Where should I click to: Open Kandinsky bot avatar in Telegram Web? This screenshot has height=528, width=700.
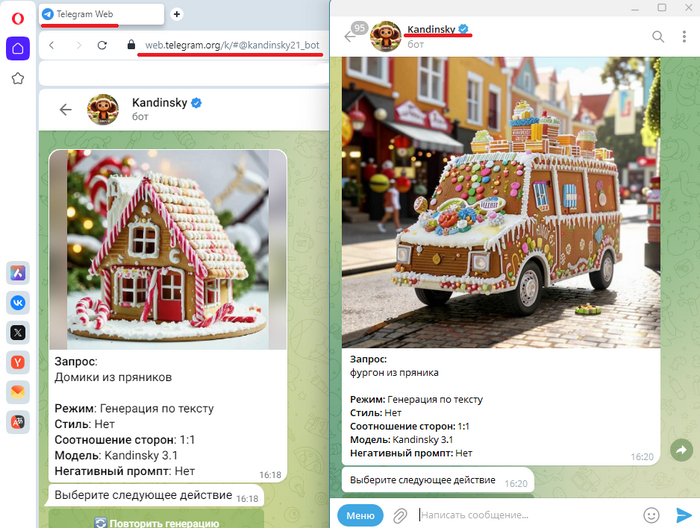pyautogui.click(x=103, y=109)
